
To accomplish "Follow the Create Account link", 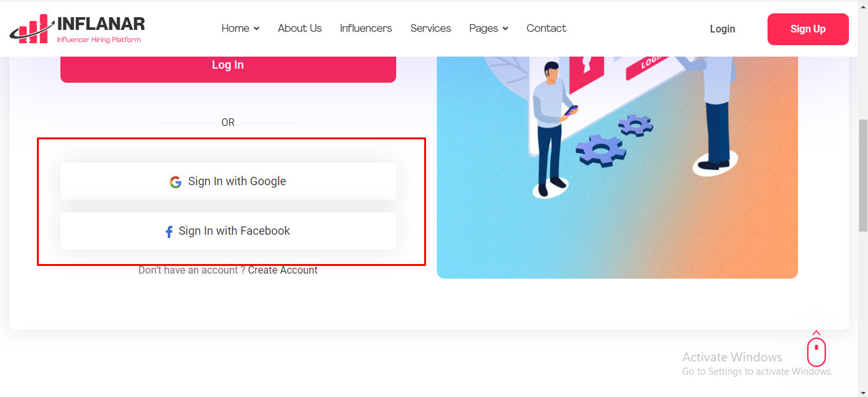I will [283, 270].
